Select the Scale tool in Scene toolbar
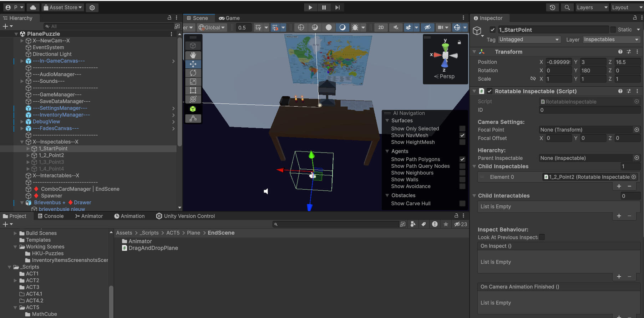This screenshot has width=644, height=318. [x=193, y=82]
